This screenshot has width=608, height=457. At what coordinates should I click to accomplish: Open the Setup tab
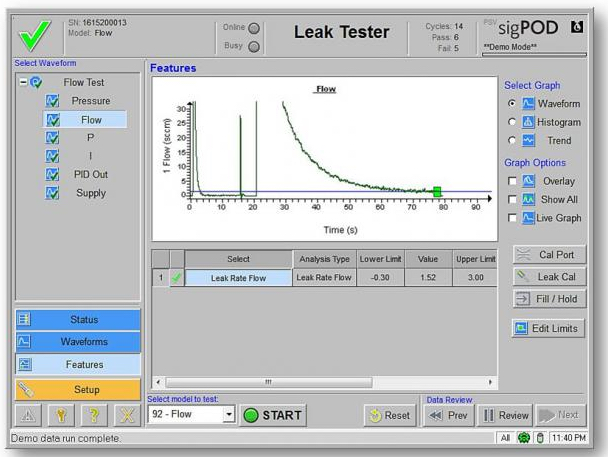(78, 390)
